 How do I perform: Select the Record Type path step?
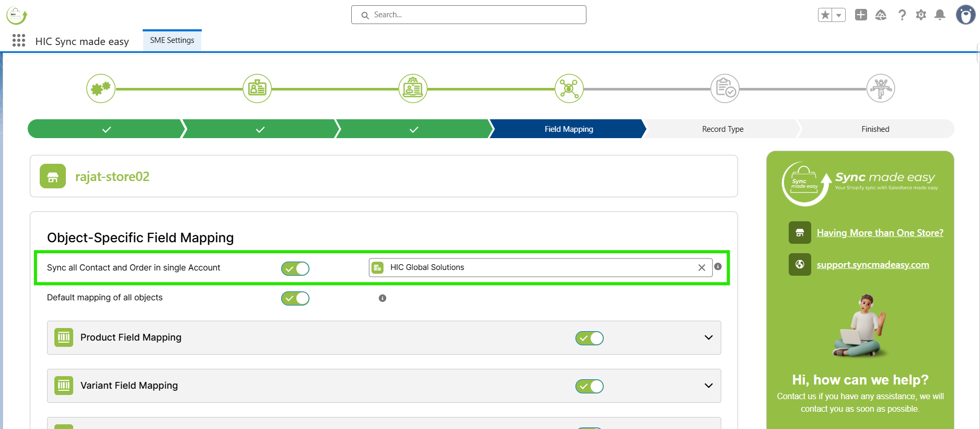pyautogui.click(x=723, y=129)
